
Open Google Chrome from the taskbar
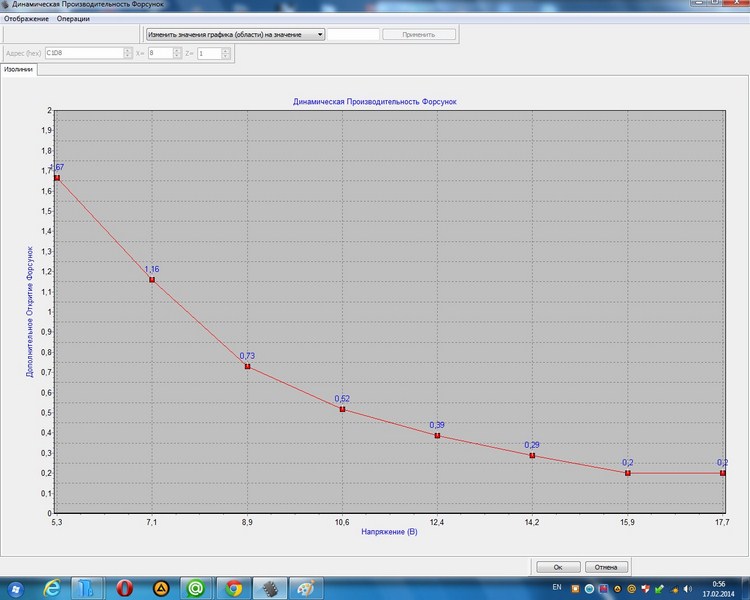pyautogui.click(x=233, y=587)
